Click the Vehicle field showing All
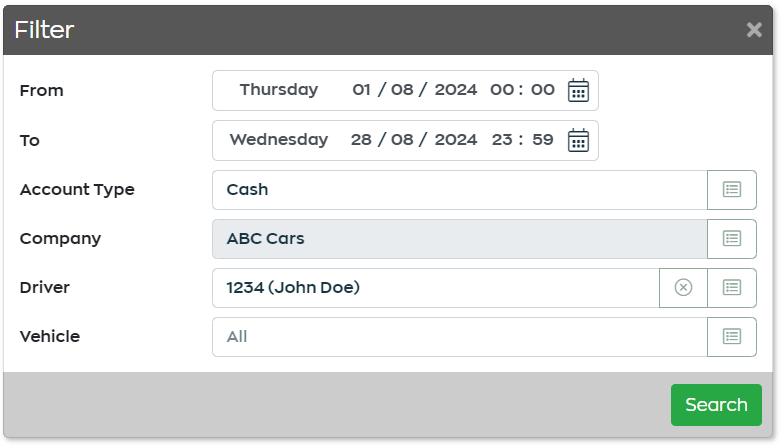 [459, 337]
